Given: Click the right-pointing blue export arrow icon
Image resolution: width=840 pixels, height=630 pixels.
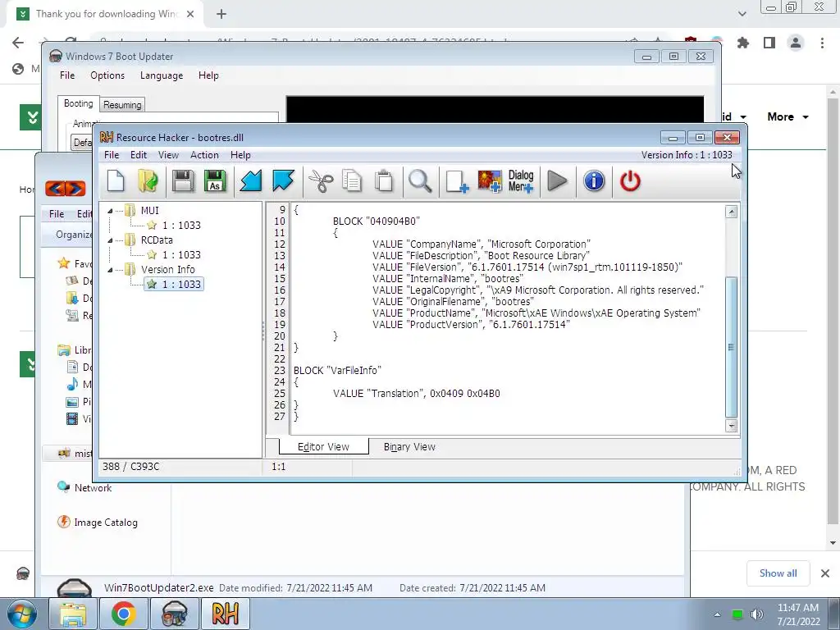Looking at the screenshot, I should [283, 181].
